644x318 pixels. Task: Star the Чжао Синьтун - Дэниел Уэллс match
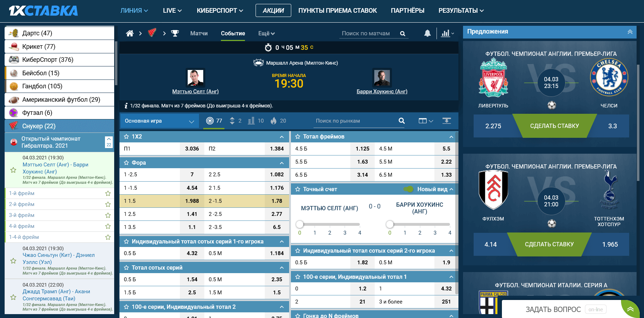click(x=13, y=261)
